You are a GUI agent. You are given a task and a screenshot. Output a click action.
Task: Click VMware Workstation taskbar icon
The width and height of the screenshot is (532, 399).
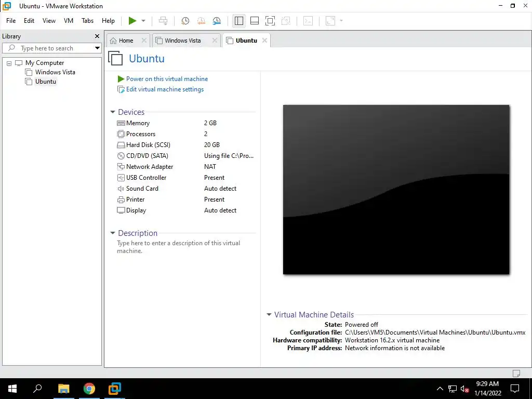tap(115, 389)
